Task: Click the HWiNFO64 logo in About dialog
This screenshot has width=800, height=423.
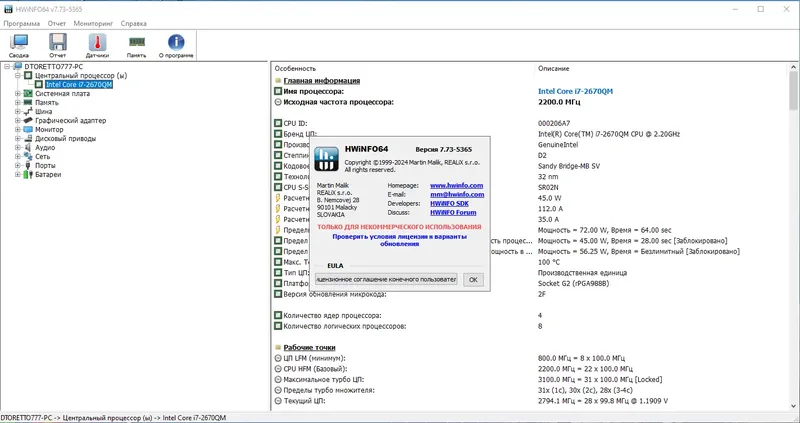Action: [326, 159]
